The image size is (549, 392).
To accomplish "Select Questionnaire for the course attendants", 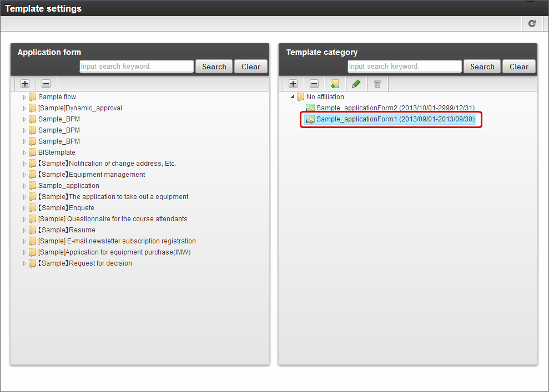I will coord(113,219).
